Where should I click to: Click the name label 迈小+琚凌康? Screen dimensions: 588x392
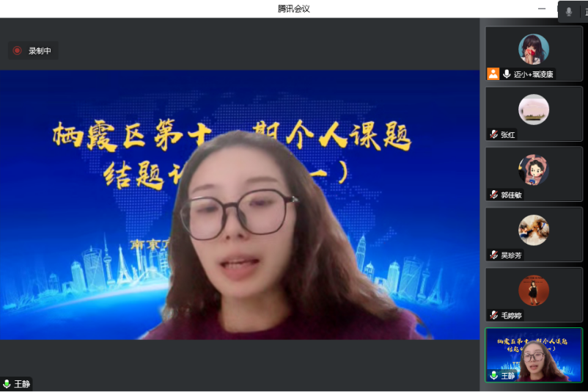533,74
